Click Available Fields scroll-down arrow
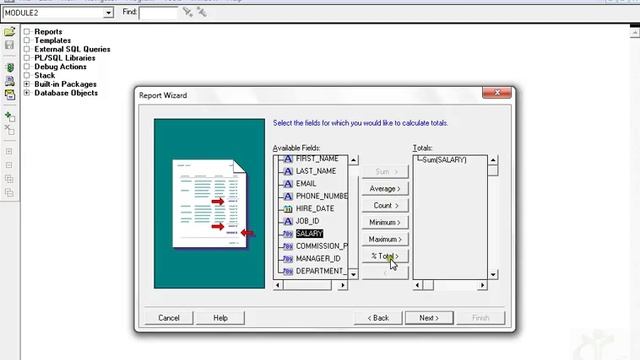Image resolution: width=640 pixels, height=360 pixels. tap(353, 275)
